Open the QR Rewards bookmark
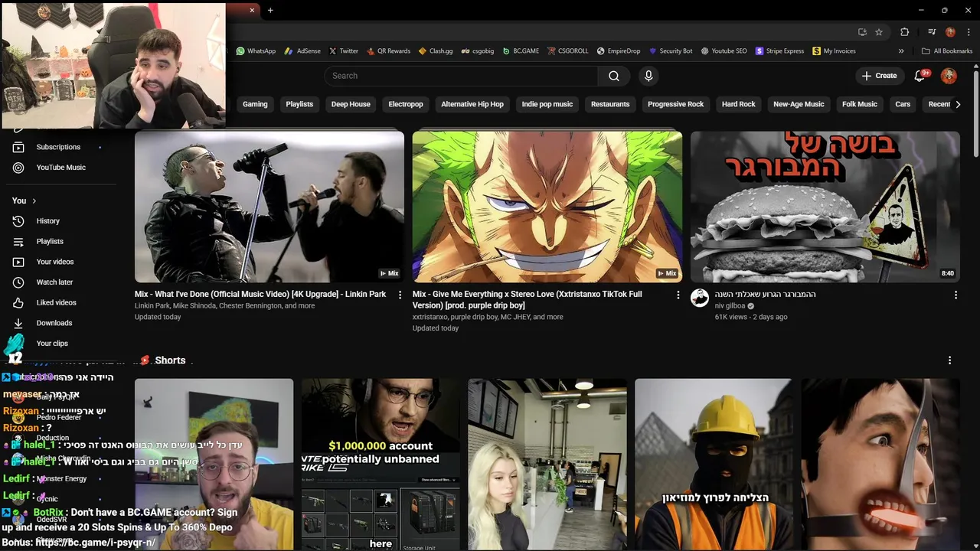The width and height of the screenshot is (980, 551). [388, 51]
